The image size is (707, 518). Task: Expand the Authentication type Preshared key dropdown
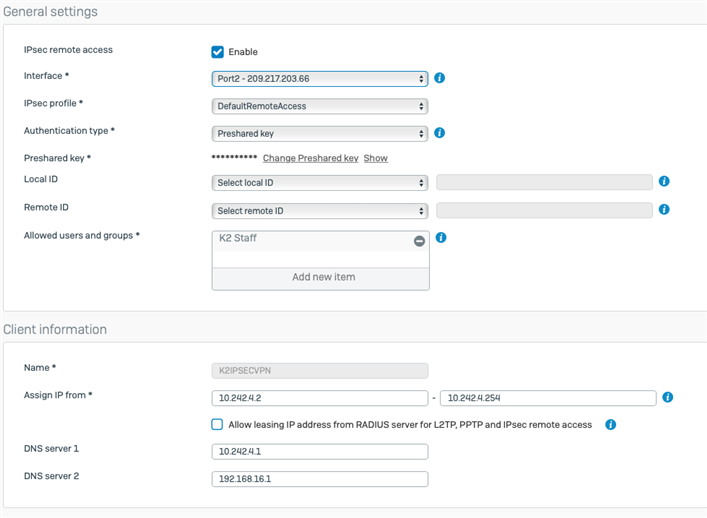(320, 134)
